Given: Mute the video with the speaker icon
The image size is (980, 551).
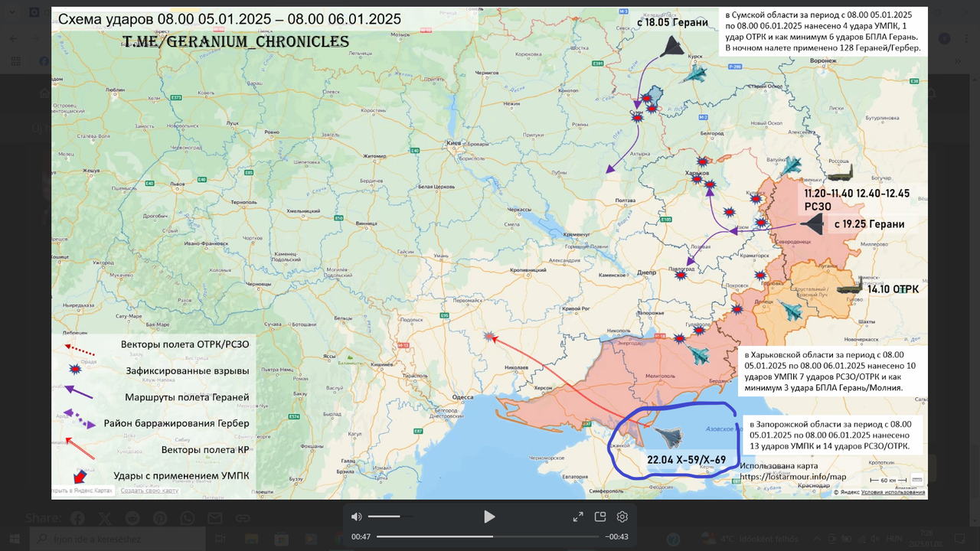Looking at the screenshot, I should tap(356, 517).
